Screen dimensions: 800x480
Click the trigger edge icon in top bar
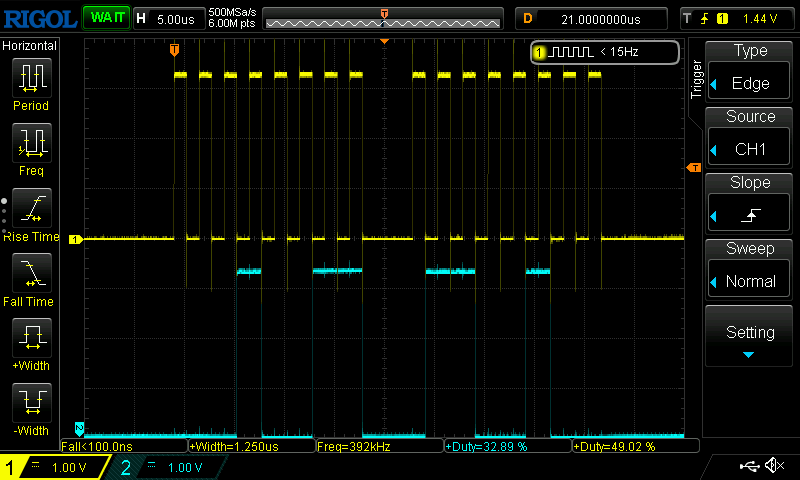pyautogui.click(x=705, y=19)
